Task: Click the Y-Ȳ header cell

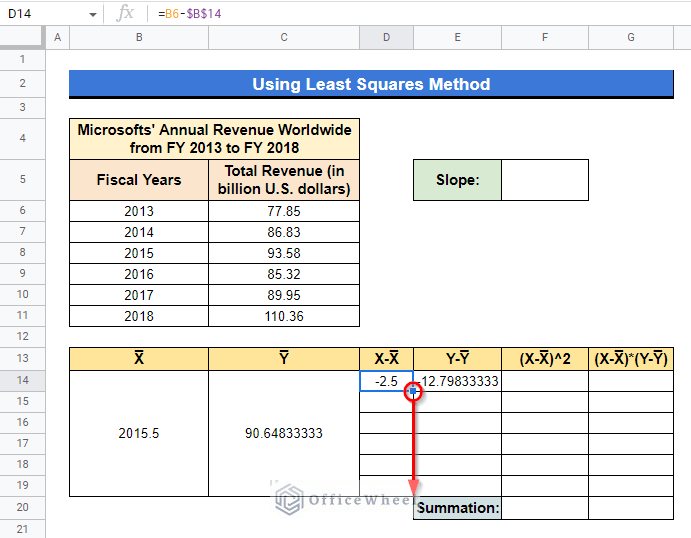Action: click(x=457, y=359)
